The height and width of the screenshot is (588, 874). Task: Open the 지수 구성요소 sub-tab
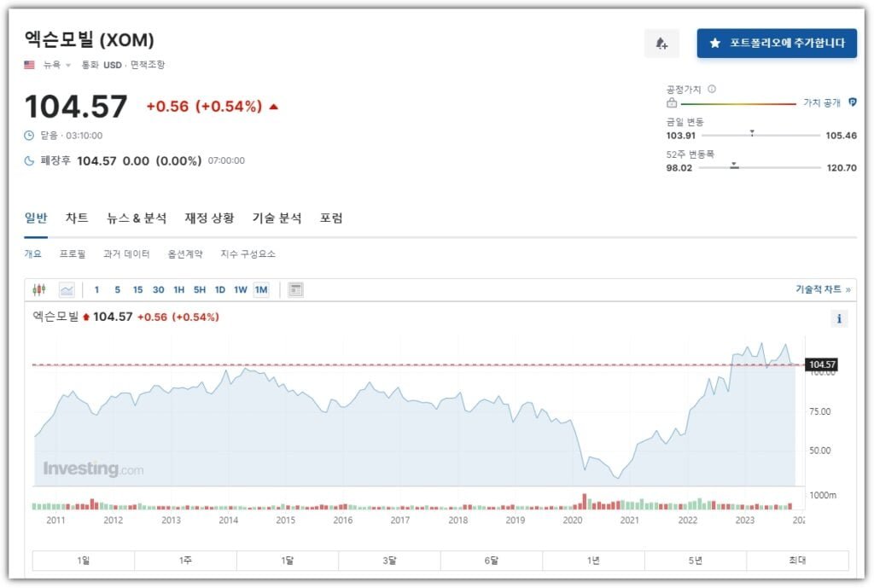[248, 254]
